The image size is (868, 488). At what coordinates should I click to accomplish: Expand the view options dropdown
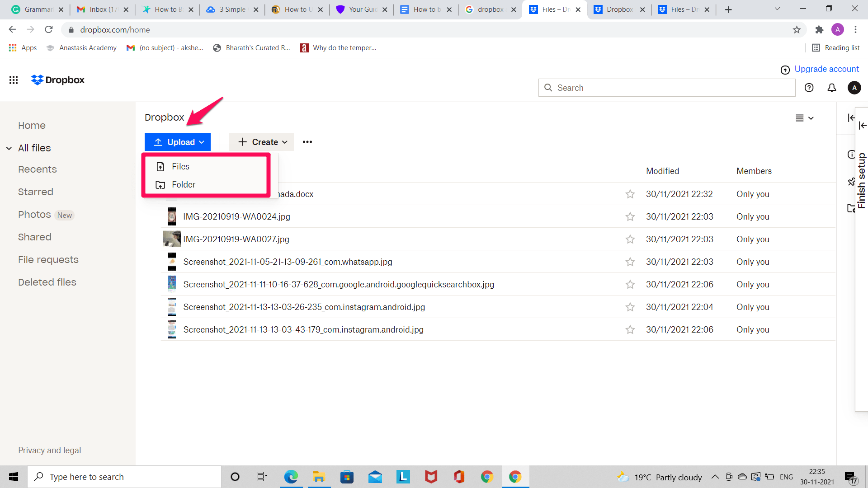[804, 117]
